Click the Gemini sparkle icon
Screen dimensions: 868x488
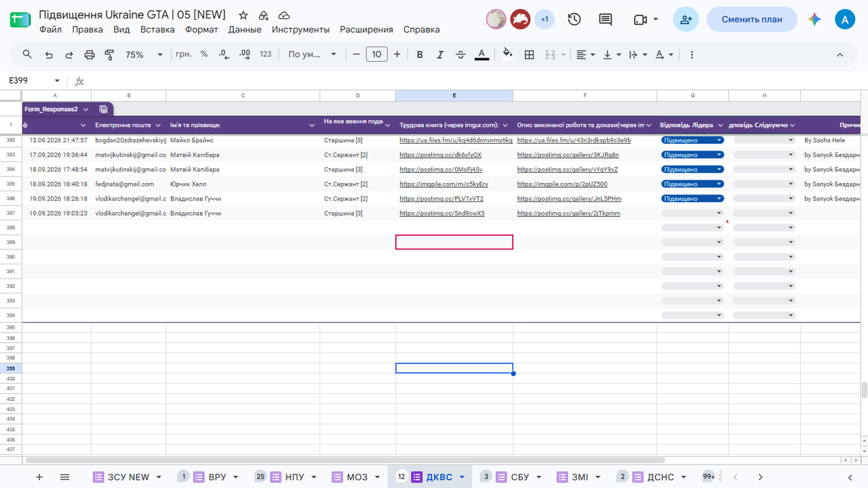(x=814, y=20)
